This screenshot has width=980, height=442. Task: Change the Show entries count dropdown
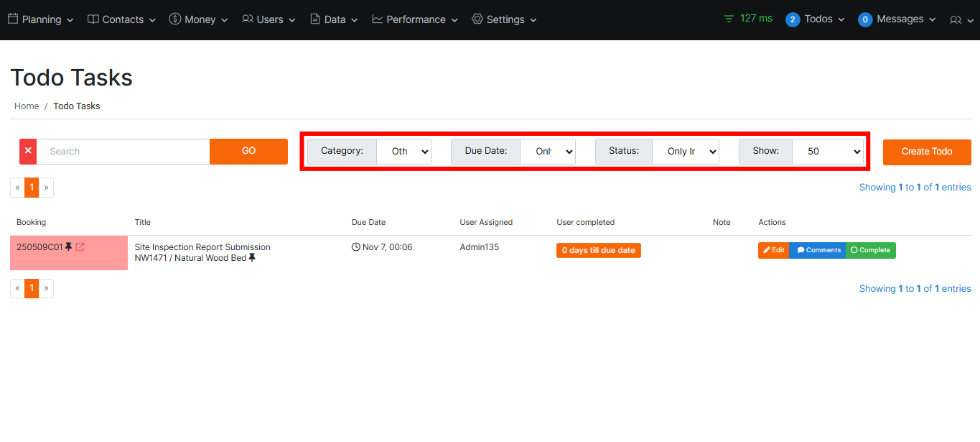tap(828, 152)
